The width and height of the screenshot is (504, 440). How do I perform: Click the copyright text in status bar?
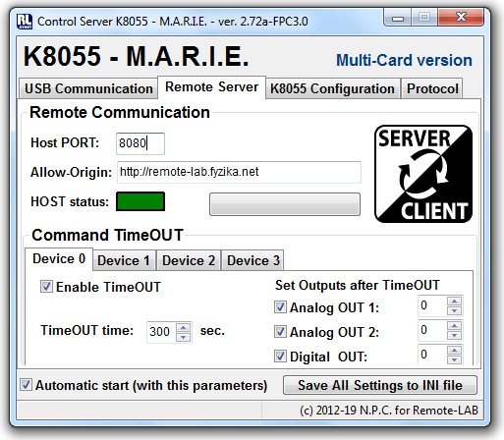(389, 411)
